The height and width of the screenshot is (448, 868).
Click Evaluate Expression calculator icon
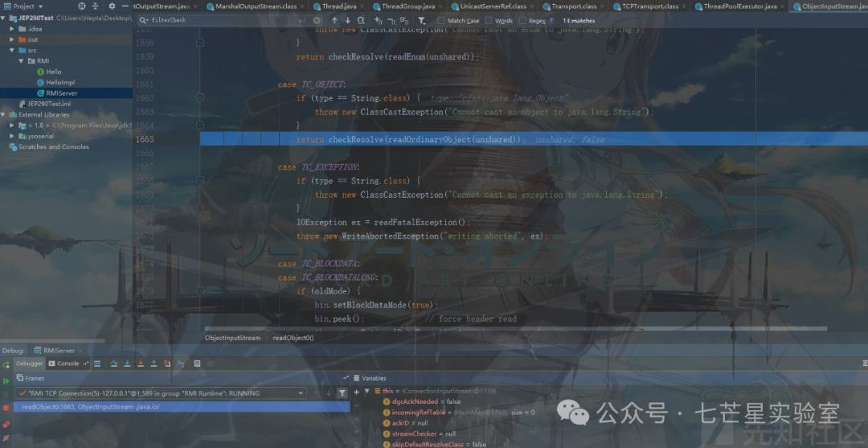(197, 364)
